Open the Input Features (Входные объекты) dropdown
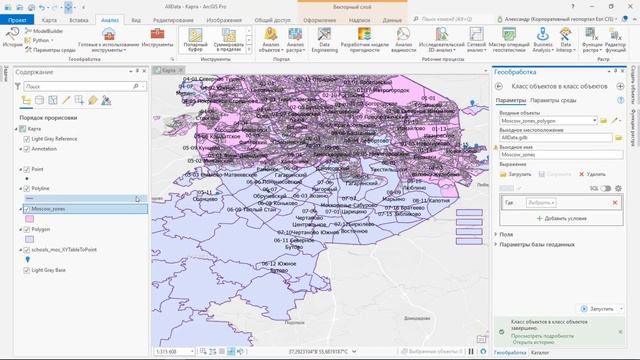The image size is (640, 360). point(594,121)
